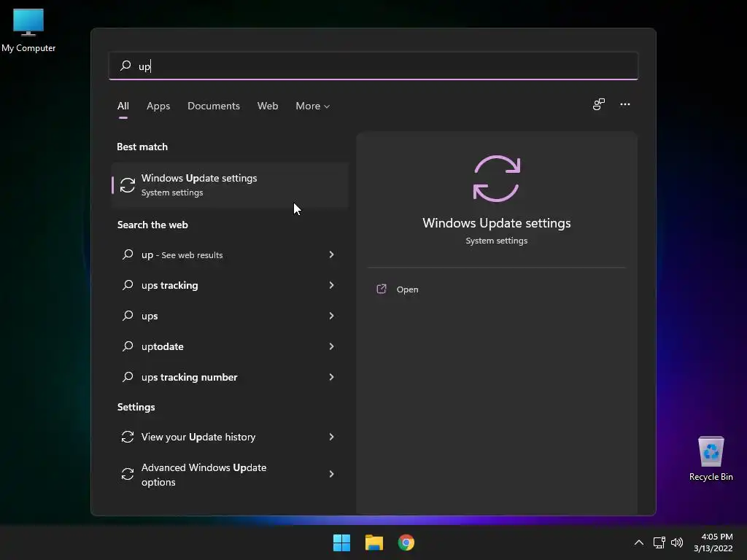Click sync icon beside Windows Update settings result
The height and width of the screenshot is (560, 747).
pyautogui.click(x=127, y=185)
